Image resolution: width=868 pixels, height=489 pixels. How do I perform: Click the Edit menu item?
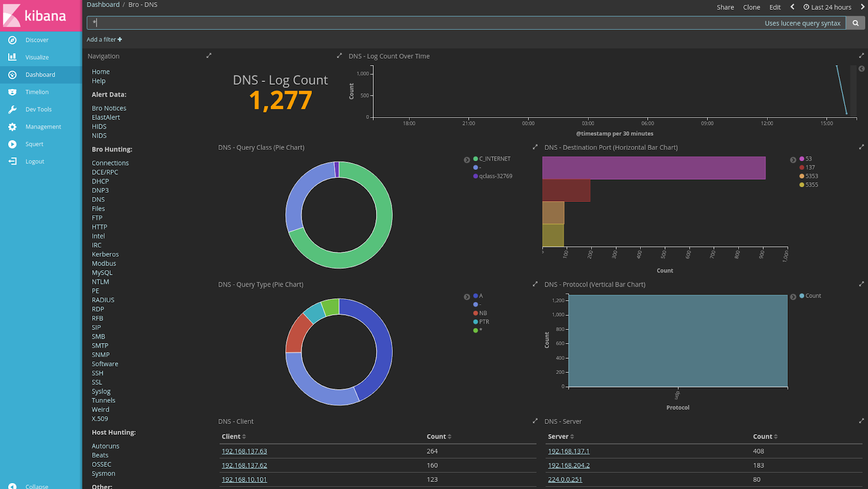(775, 7)
